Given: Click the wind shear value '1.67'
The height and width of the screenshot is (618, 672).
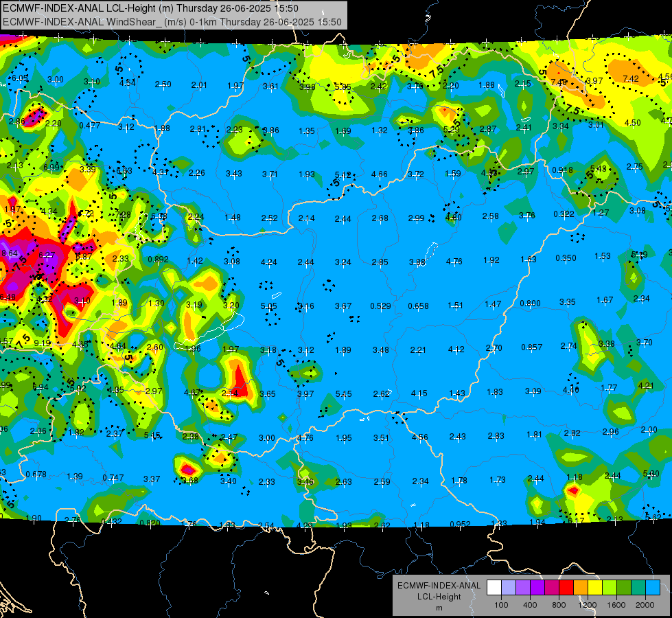Looking at the screenshot, I should click(605, 300).
